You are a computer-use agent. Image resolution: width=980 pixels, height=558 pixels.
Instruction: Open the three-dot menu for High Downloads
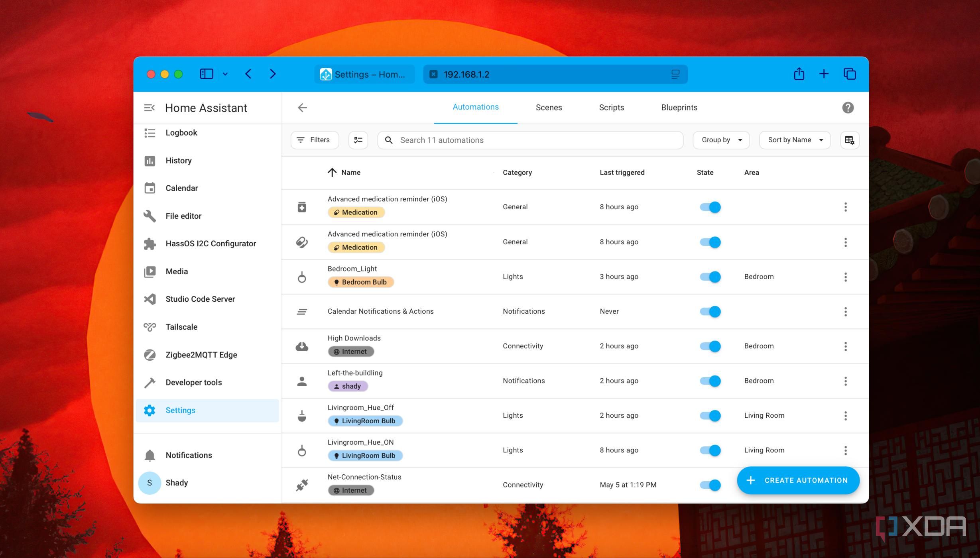point(845,346)
